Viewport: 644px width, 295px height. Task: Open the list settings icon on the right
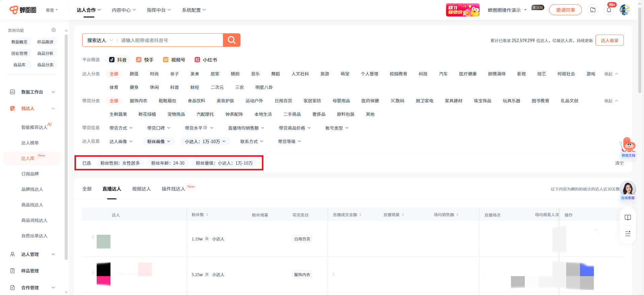point(627,234)
